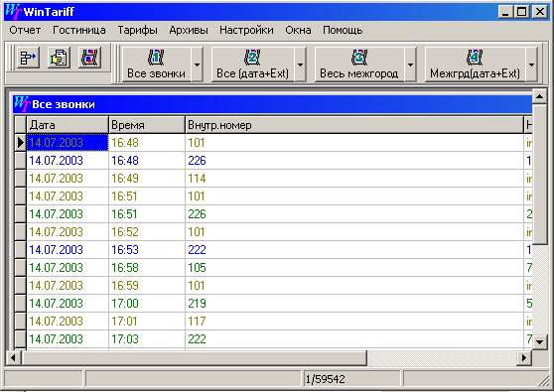Expand dropdown arrow next to 'Все звонки'
554x392 pixels.
198,65
